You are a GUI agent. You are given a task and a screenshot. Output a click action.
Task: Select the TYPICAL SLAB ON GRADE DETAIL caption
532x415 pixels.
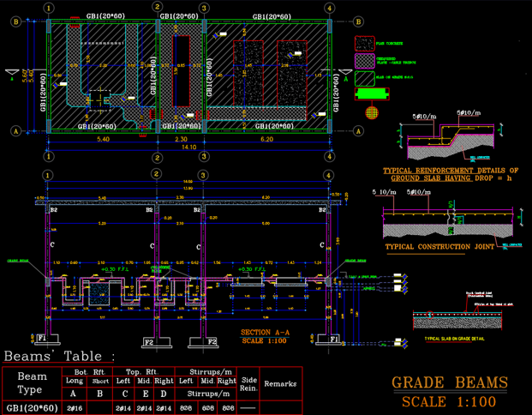click(454, 339)
